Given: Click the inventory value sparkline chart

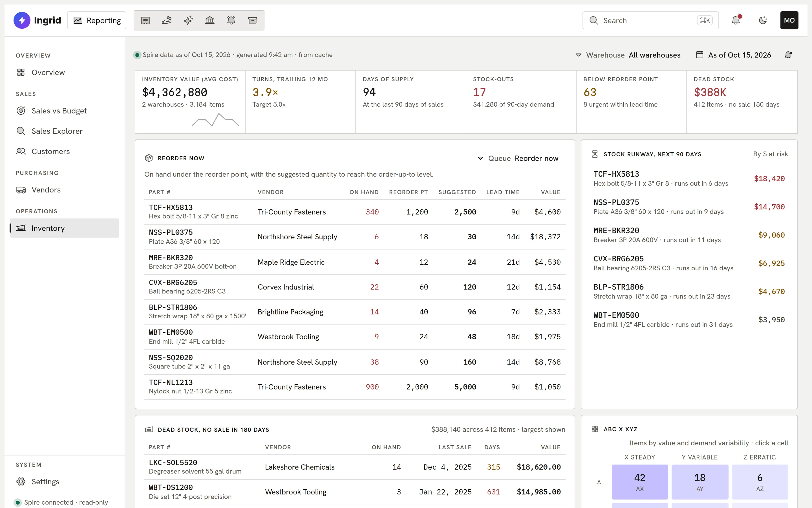Looking at the screenshot, I should (215, 120).
